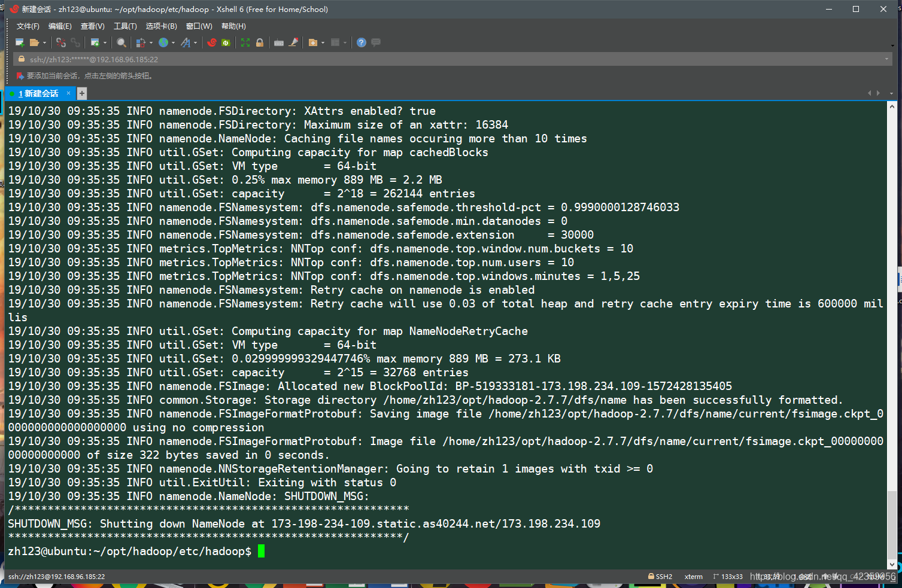Click the 'Exiting with status 0' line
Screen dimensions: 902x588
coord(202,483)
